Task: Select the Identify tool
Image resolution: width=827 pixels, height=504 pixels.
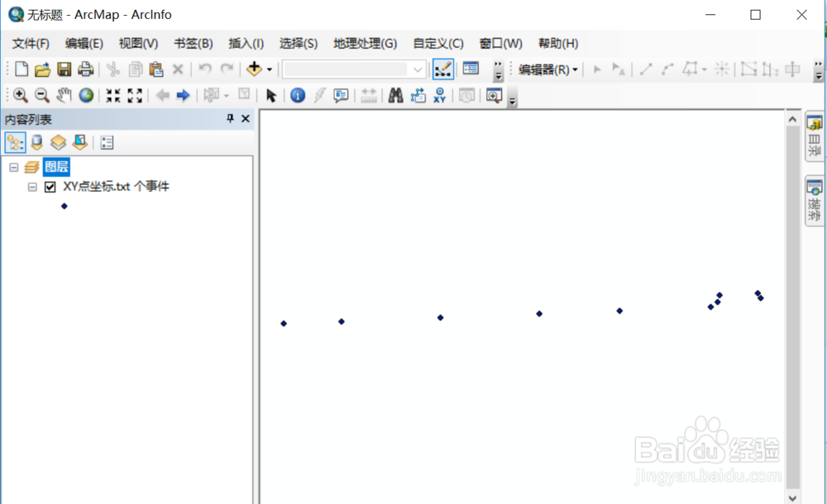Action: point(297,95)
